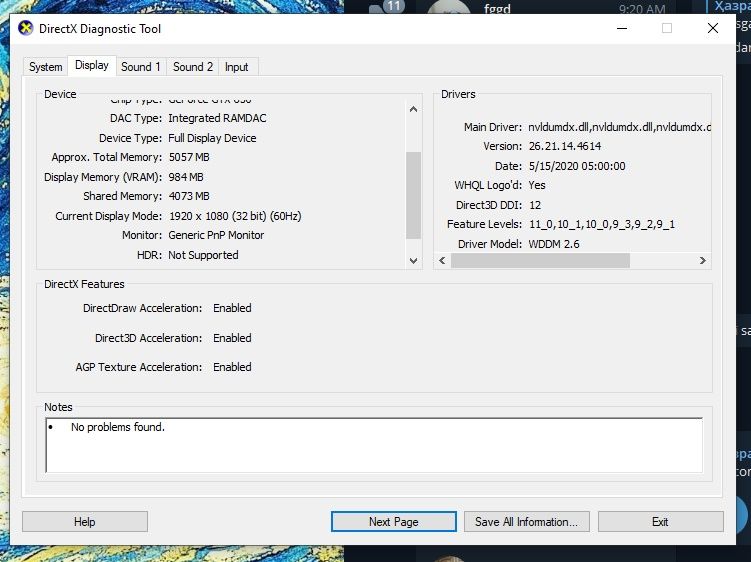
Task: Click the Direct3D DDI '12' value
Action: click(535, 205)
